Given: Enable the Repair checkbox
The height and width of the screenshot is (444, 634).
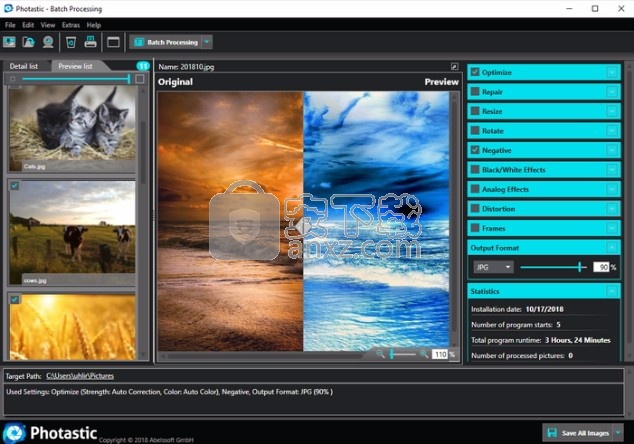Looking at the screenshot, I should point(475,91).
